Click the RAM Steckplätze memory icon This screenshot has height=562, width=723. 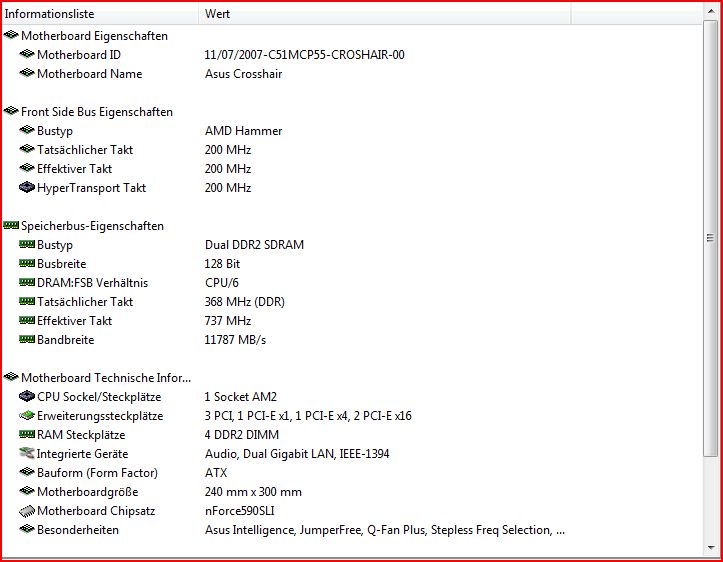pyautogui.click(x=27, y=434)
